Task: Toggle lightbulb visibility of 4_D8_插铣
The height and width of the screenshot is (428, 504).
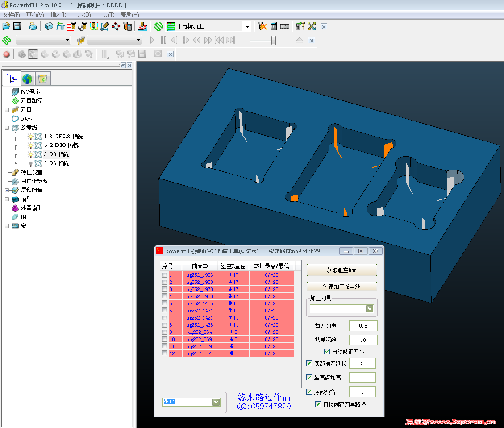Action: (x=30, y=163)
